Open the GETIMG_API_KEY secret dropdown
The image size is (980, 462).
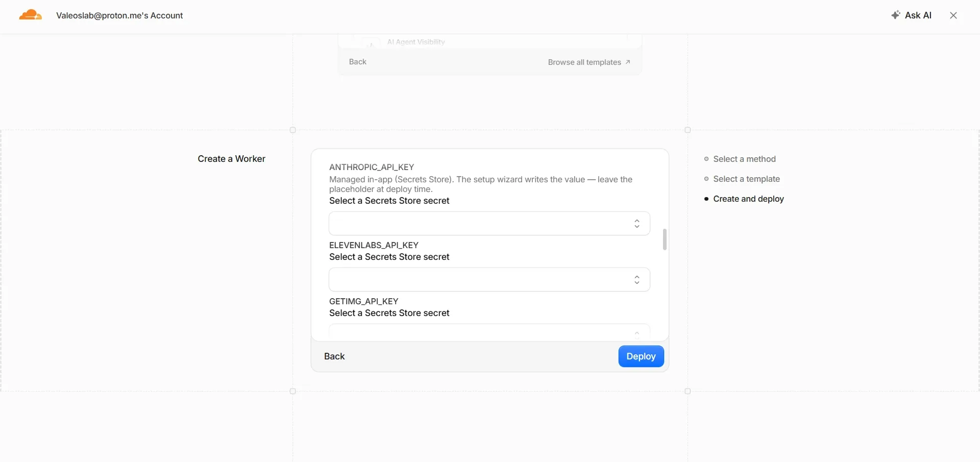point(489,332)
